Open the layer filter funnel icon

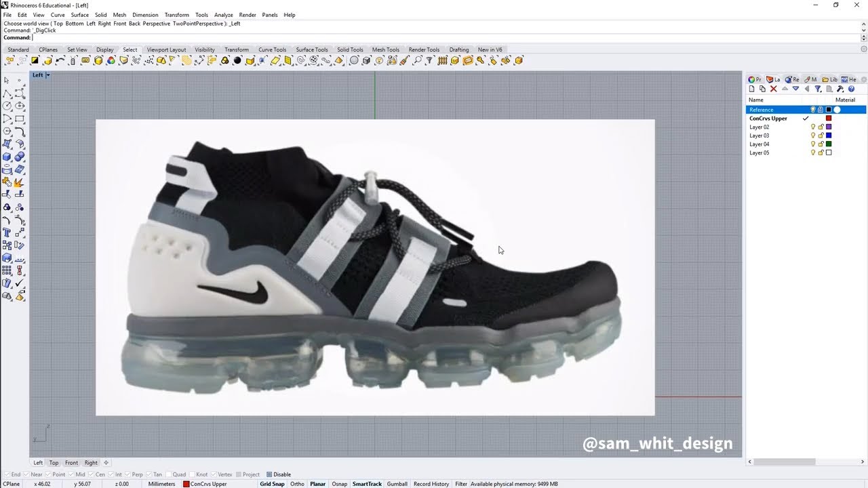click(818, 89)
